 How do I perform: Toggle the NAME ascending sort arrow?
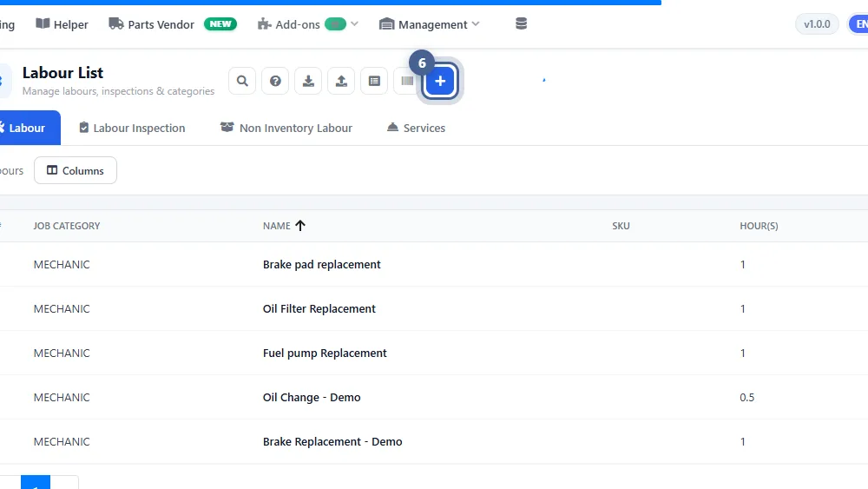300,226
